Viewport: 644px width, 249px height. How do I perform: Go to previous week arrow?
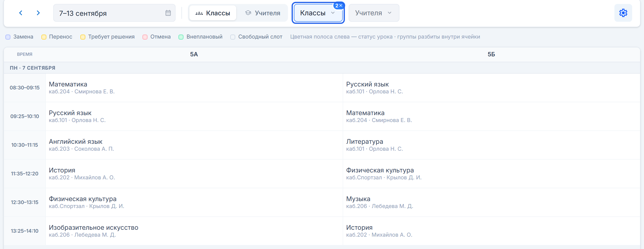(21, 13)
